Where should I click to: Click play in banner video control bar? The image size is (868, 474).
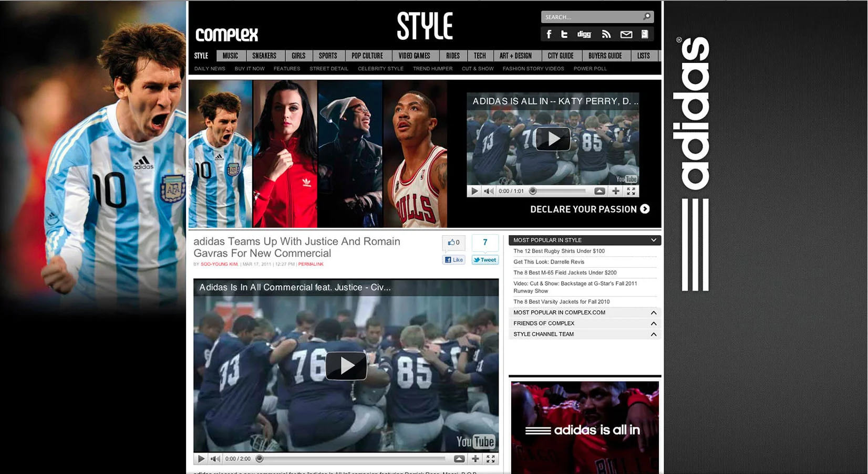474,191
